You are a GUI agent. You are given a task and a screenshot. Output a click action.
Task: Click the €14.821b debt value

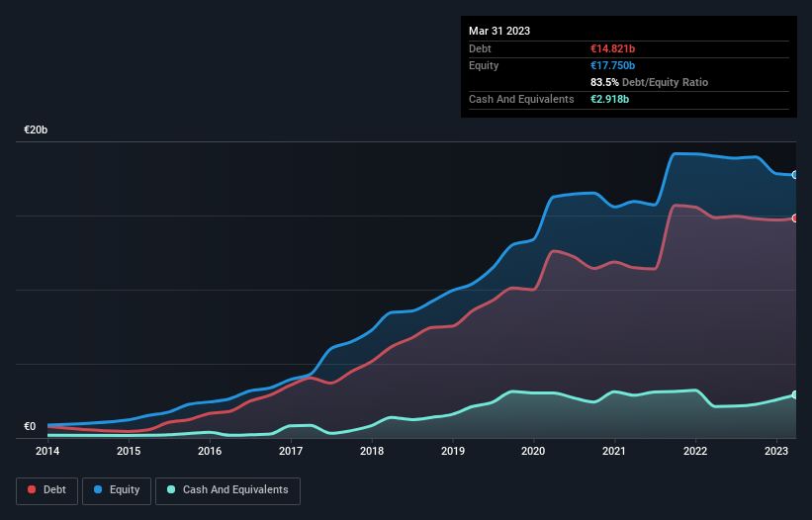point(612,48)
